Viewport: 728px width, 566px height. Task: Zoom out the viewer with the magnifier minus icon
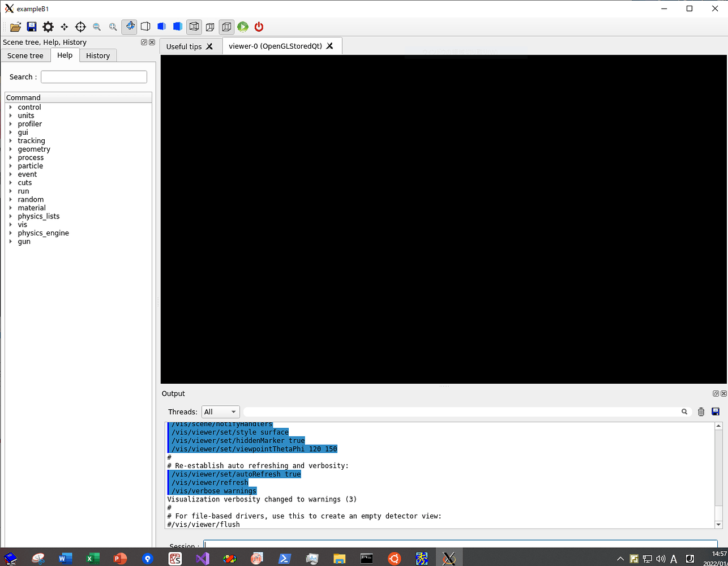click(97, 27)
